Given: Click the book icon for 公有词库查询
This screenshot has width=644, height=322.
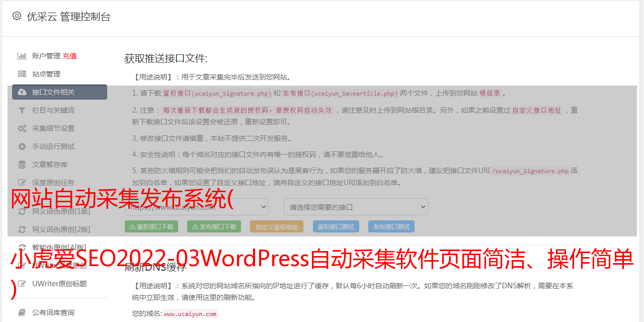Looking at the screenshot, I should click(x=22, y=312).
